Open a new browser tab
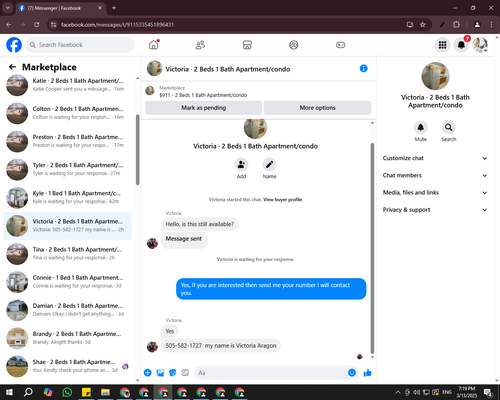This screenshot has width=500, height=400. (x=114, y=8)
